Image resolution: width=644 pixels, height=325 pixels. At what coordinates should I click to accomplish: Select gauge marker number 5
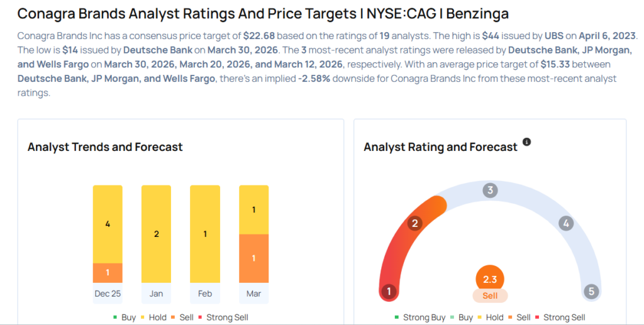[591, 291]
